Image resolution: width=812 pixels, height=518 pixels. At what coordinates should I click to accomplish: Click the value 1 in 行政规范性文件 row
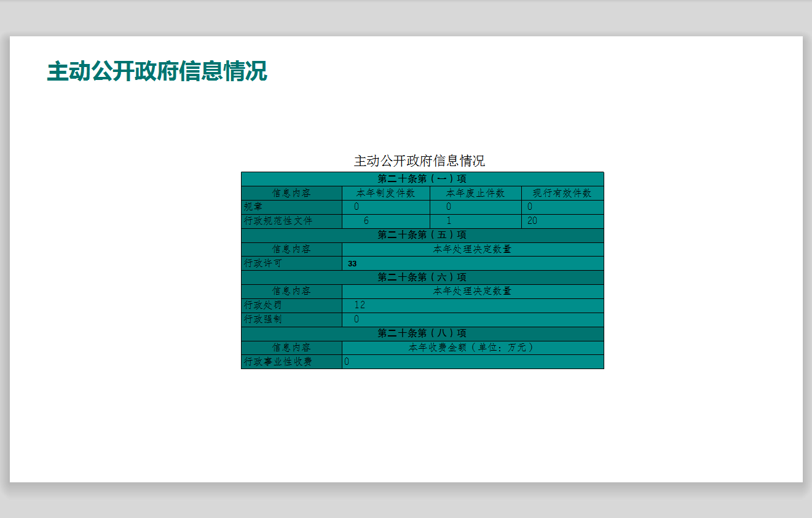click(449, 221)
